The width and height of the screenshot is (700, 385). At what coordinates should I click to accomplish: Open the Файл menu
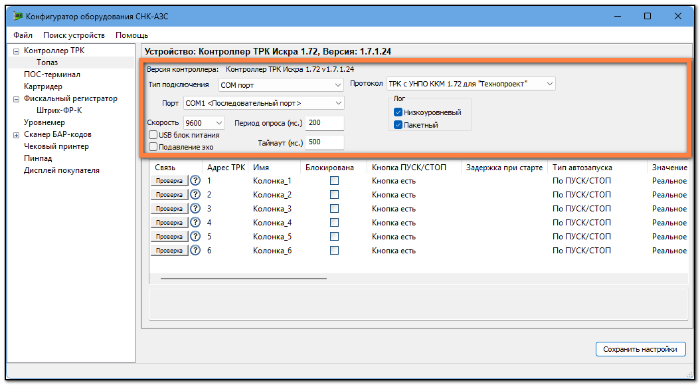23,35
